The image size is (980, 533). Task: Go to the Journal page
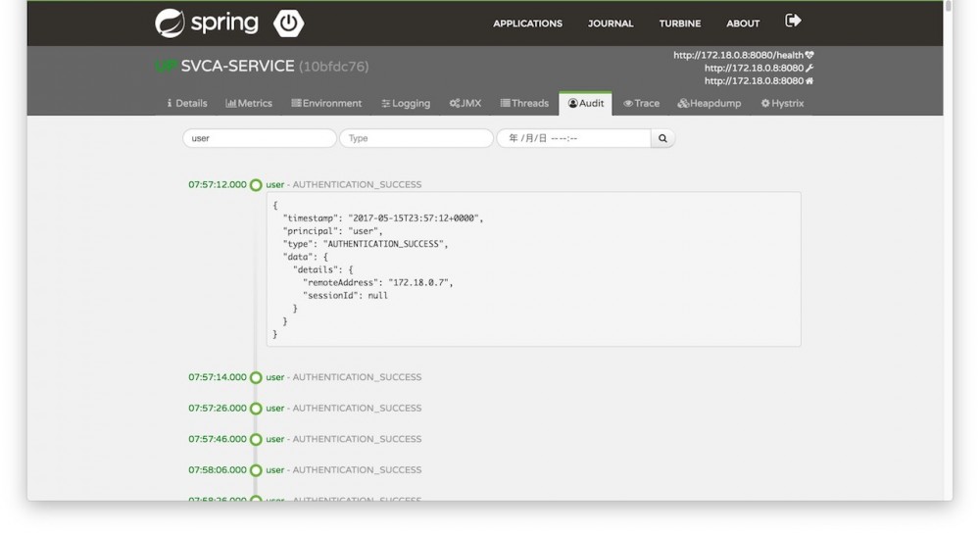click(x=611, y=24)
